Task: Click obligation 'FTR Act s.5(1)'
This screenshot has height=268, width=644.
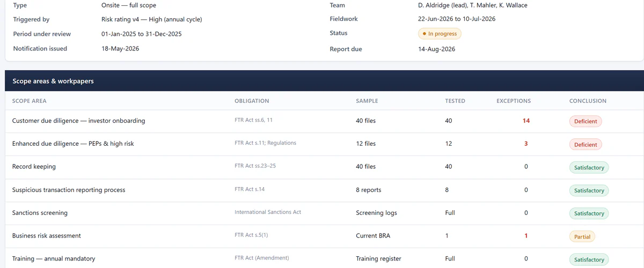Action: [251, 235]
